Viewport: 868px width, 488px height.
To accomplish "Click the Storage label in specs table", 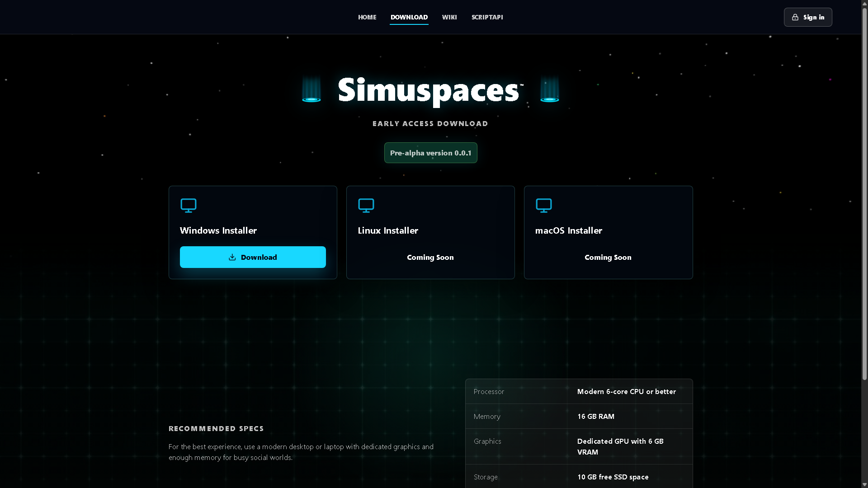I will pos(486,477).
